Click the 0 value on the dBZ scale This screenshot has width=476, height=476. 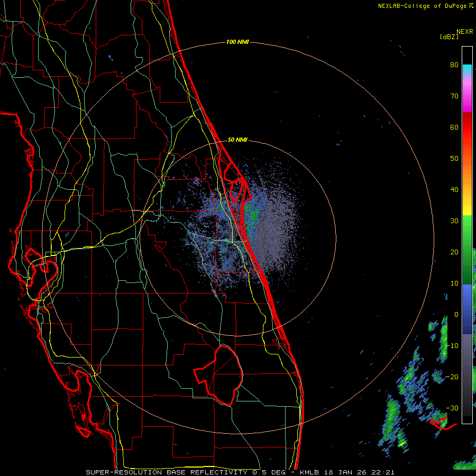[x=456, y=315]
